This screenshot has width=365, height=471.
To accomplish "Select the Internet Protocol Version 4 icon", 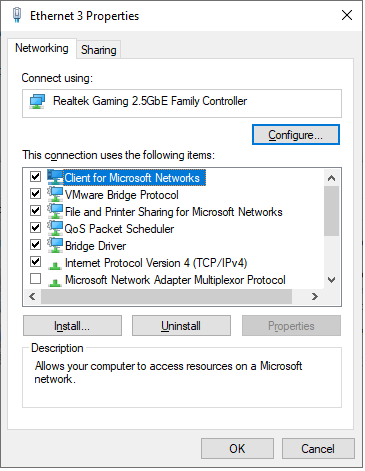I will point(55,265).
